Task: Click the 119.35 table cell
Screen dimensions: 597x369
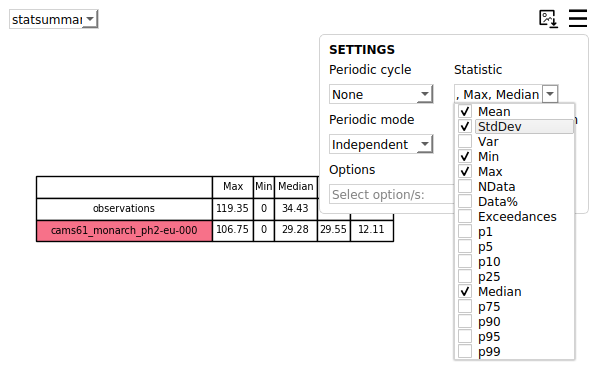Action: click(233, 209)
